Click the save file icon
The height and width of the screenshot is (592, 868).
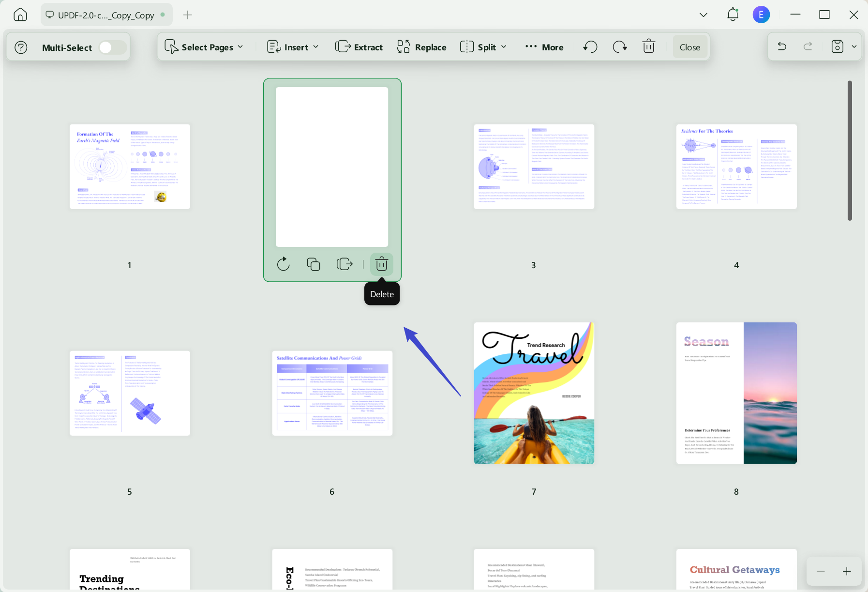point(838,46)
